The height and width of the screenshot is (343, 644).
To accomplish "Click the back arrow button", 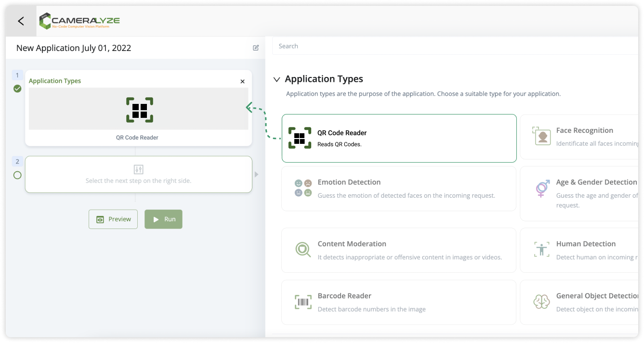I will (21, 21).
